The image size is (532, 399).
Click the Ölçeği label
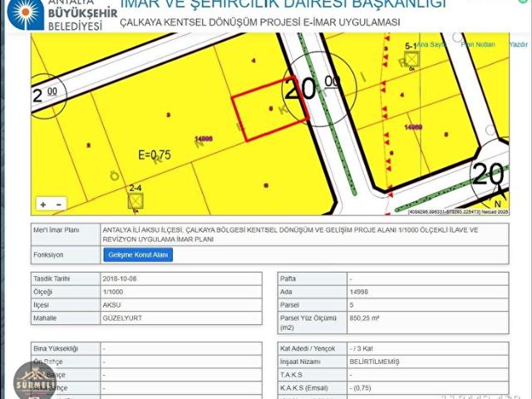42,292
